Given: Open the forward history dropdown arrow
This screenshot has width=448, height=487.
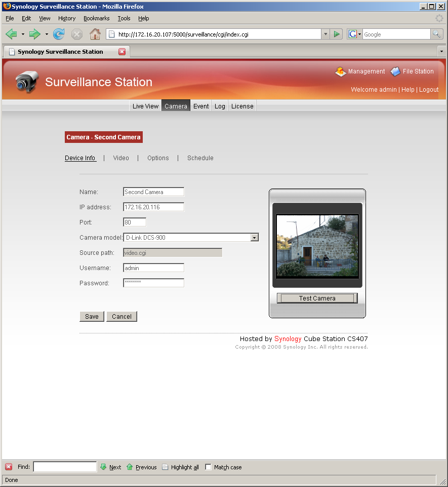Looking at the screenshot, I should click(x=47, y=34).
